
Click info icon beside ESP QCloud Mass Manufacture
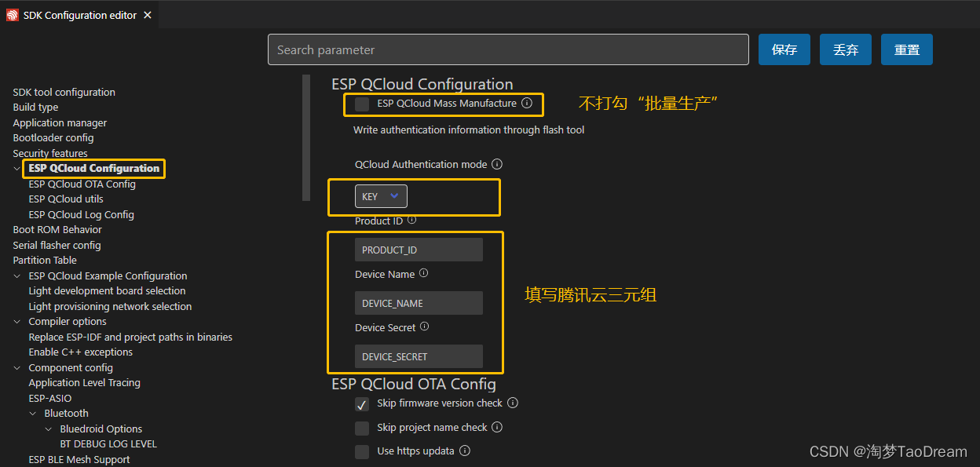click(x=525, y=103)
